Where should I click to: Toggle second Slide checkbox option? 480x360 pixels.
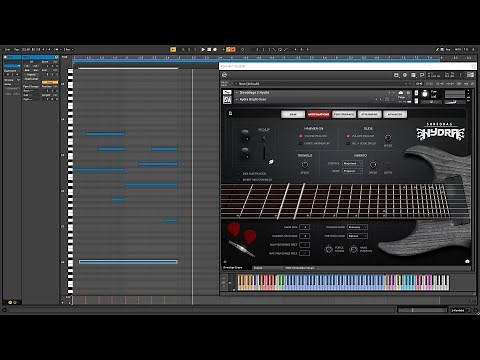pos(348,143)
